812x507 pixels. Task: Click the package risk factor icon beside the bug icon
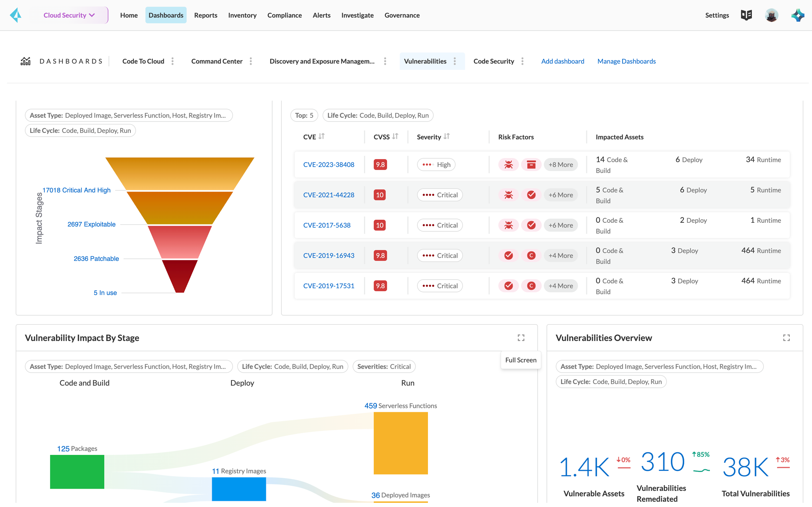(531, 164)
